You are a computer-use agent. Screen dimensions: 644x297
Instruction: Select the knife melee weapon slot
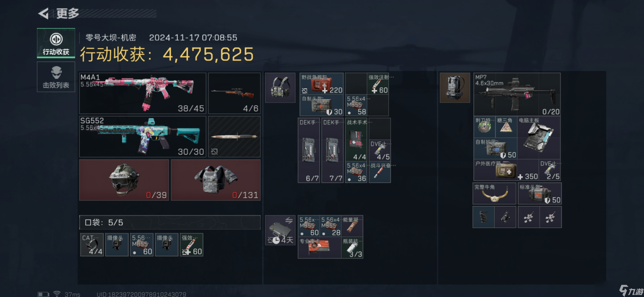pyautogui.click(x=234, y=137)
